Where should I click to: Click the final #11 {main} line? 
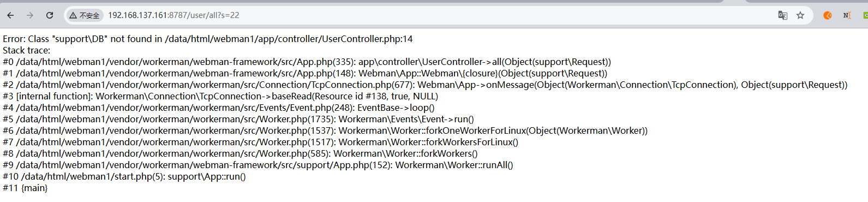[x=25, y=188]
